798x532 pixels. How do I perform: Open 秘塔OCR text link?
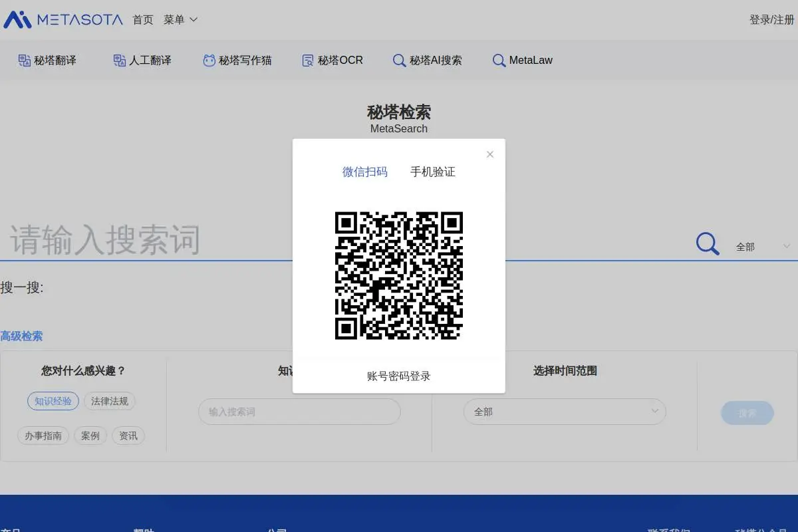point(340,61)
